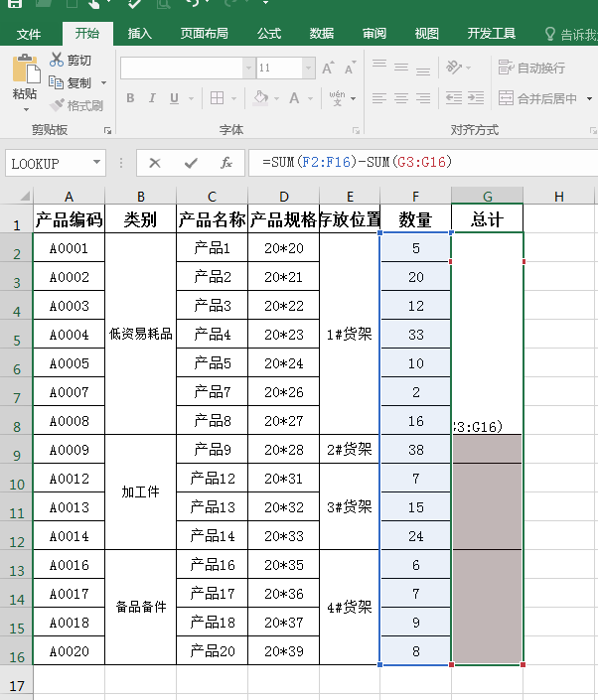The image size is (598, 700).
Task: Open font size dropdown
Action: 309,68
